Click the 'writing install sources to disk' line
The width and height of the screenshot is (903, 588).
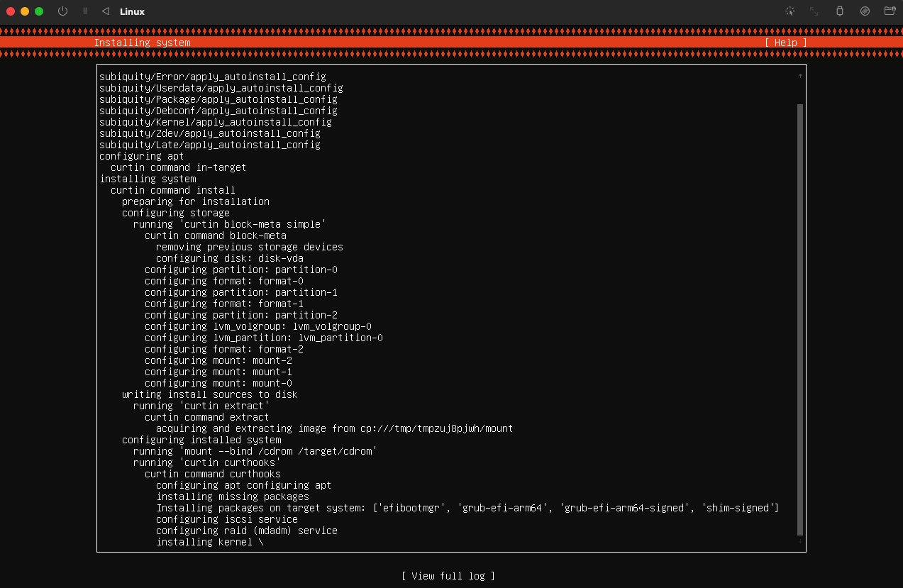click(210, 394)
